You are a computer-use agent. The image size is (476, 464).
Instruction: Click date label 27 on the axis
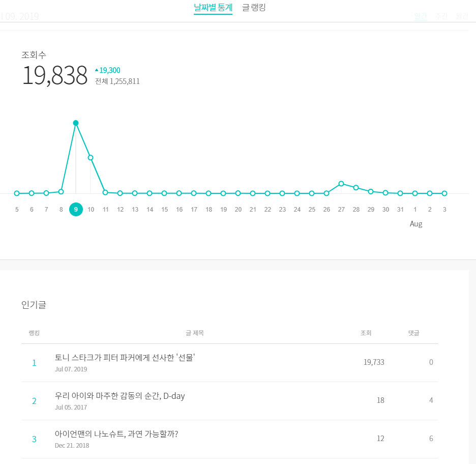(341, 210)
